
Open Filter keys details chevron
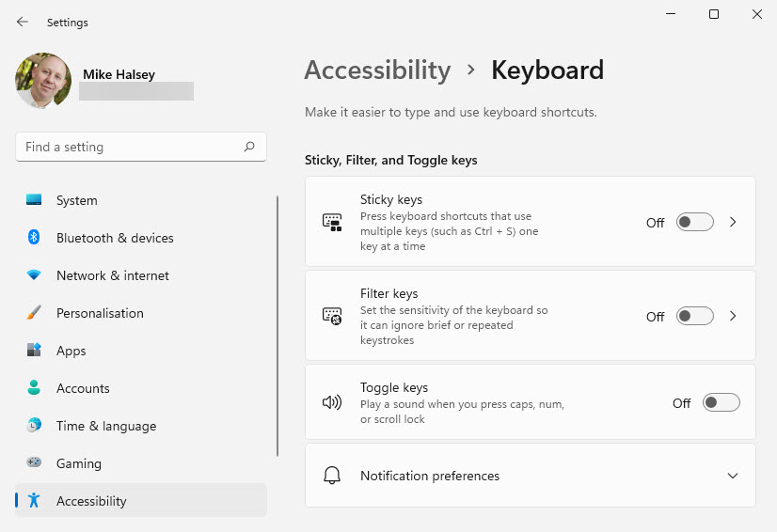point(734,317)
